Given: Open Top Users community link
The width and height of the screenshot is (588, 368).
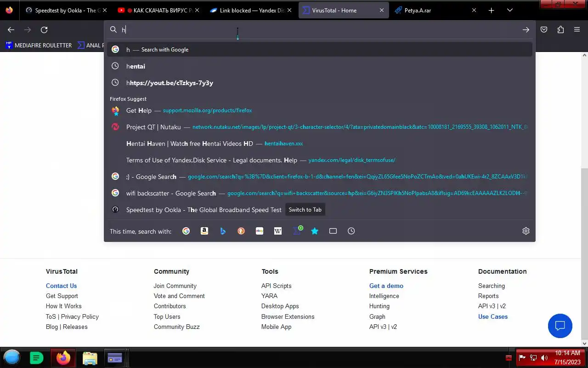Looking at the screenshot, I should click(x=167, y=316).
